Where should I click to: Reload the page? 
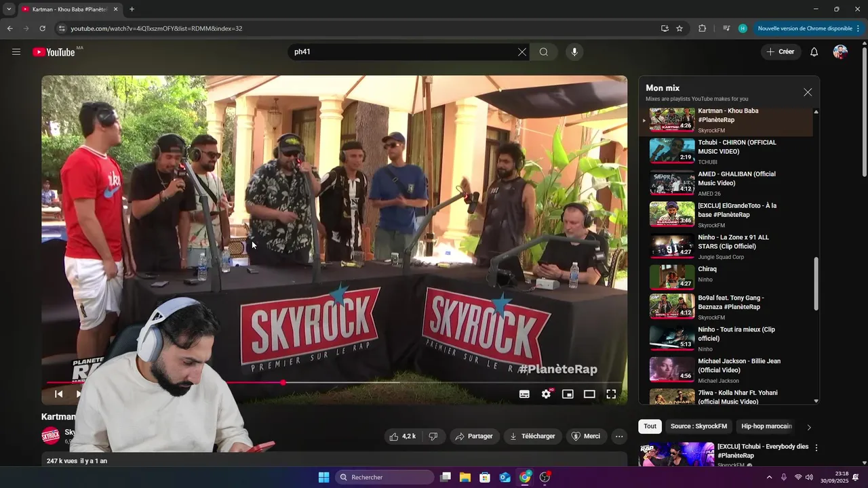(x=42, y=28)
